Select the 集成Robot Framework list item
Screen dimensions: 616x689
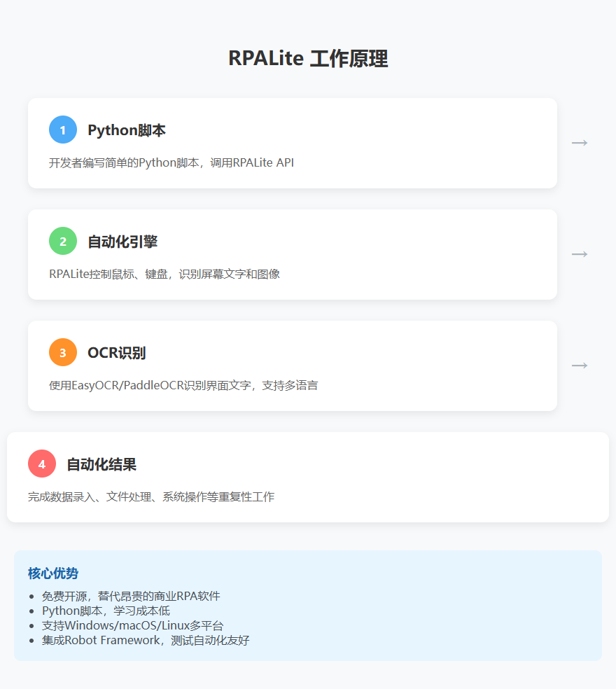pyautogui.click(x=145, y=640)
